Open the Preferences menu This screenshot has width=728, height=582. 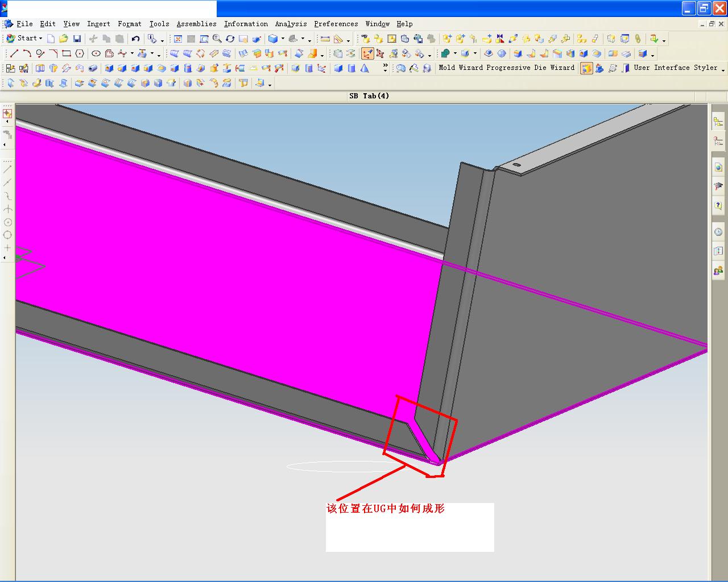tap(336, 24)
